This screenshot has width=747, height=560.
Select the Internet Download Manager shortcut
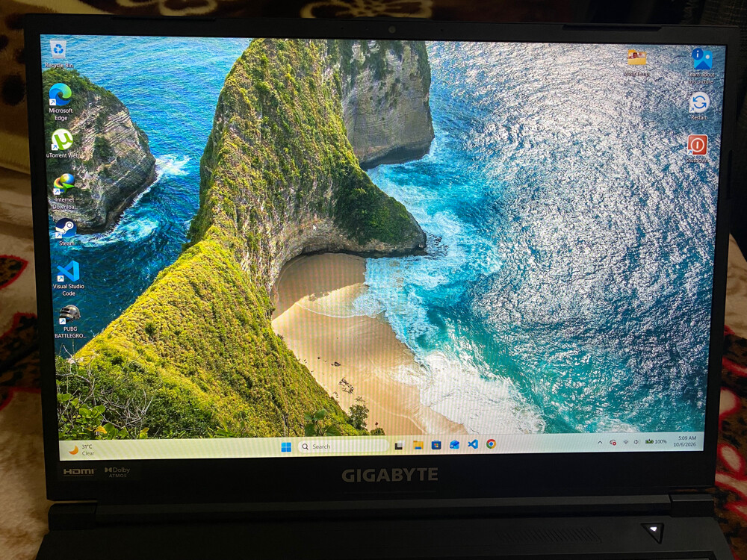[63, 191]
